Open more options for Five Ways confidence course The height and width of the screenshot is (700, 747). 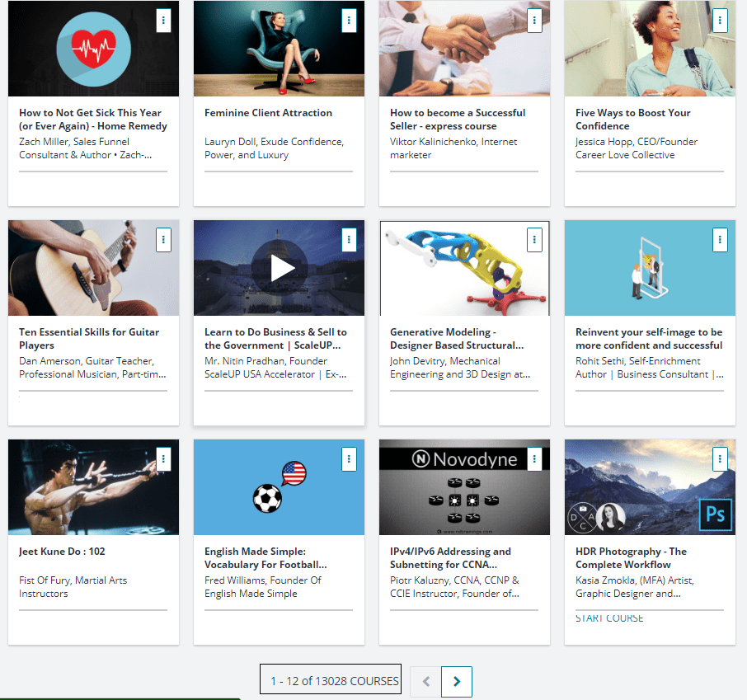click(x=720, y=21)
